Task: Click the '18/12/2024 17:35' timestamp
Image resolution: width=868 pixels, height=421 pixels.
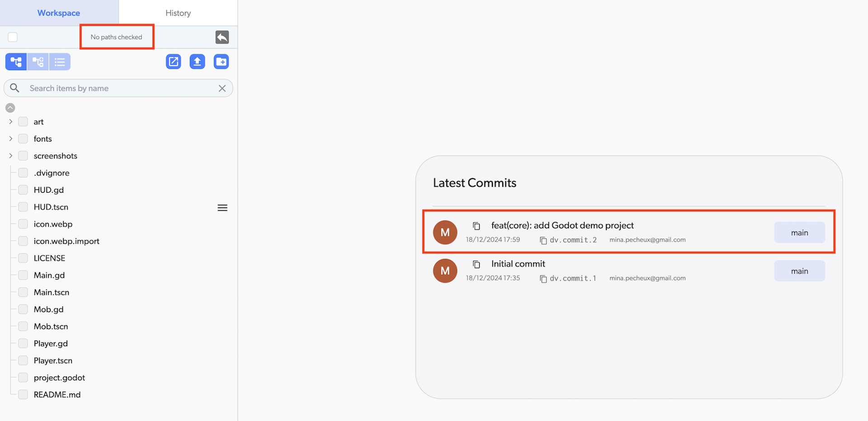Action: click(493, 278)
